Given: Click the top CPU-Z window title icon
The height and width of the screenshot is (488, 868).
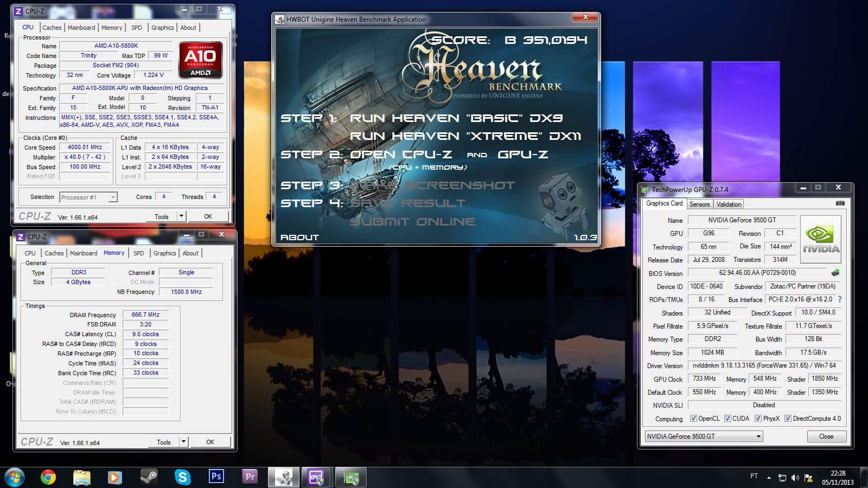Looking at the screenshot, I should [x=20, y=11].
